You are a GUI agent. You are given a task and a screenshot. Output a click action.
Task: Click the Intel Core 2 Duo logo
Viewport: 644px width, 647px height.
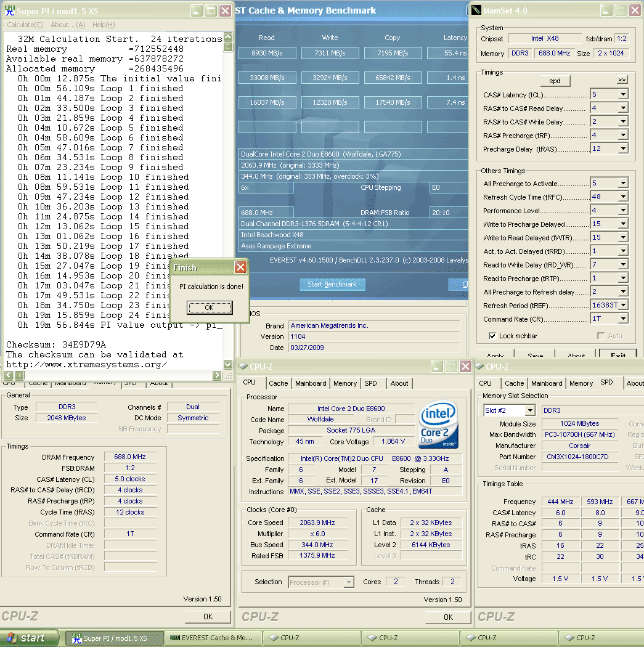[x=438, y=425]
